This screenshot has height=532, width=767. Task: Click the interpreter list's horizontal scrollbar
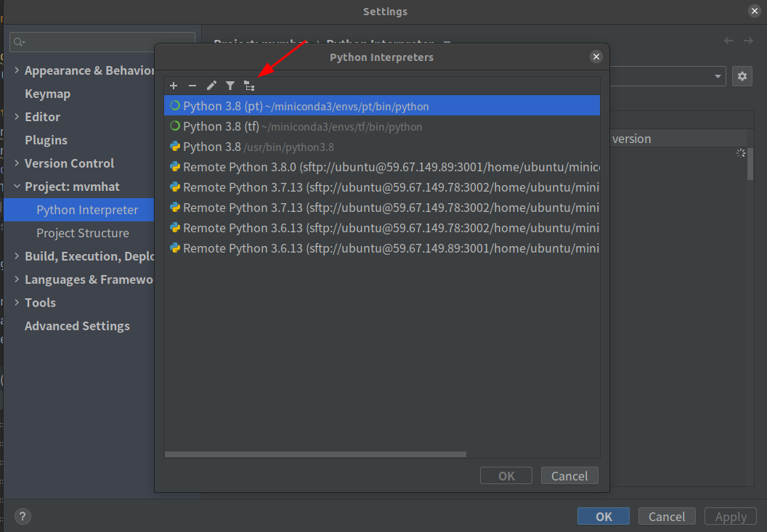(315, 454)
